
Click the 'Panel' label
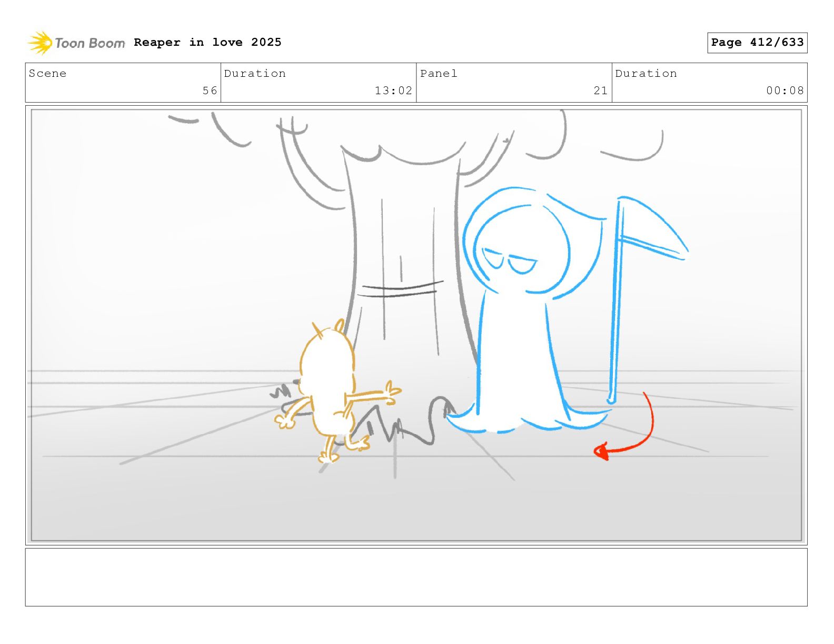(439, 74)
